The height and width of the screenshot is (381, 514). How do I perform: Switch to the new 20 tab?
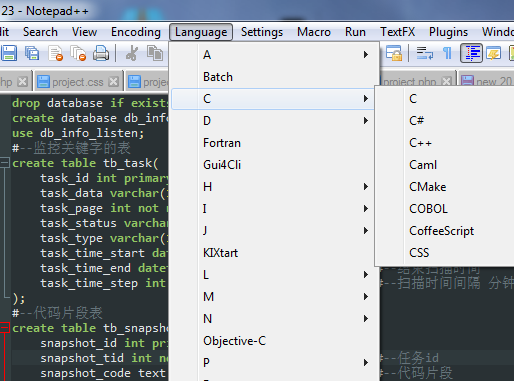coord(487,82)
